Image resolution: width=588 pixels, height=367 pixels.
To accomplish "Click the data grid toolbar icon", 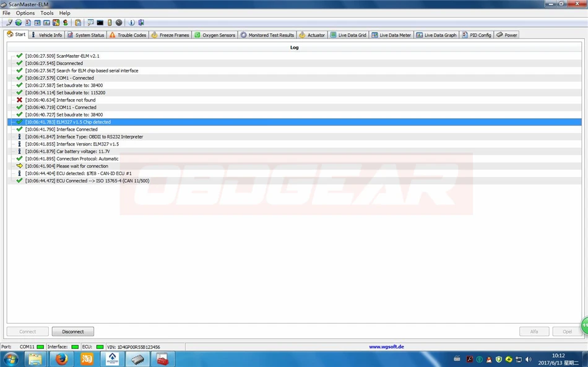I will (x=37, y=22).
